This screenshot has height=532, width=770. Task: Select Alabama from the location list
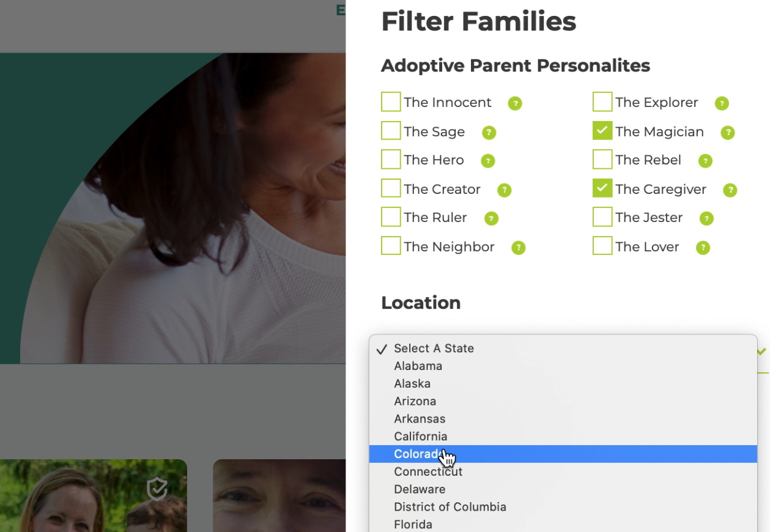[x=418, y=366]
